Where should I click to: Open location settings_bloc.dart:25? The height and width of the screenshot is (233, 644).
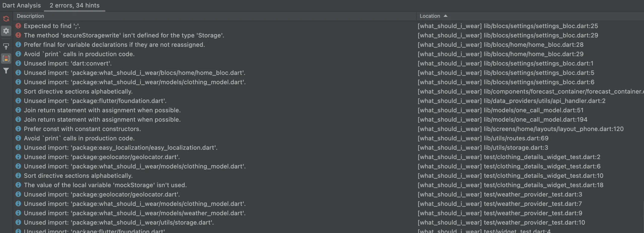(508, 26)
